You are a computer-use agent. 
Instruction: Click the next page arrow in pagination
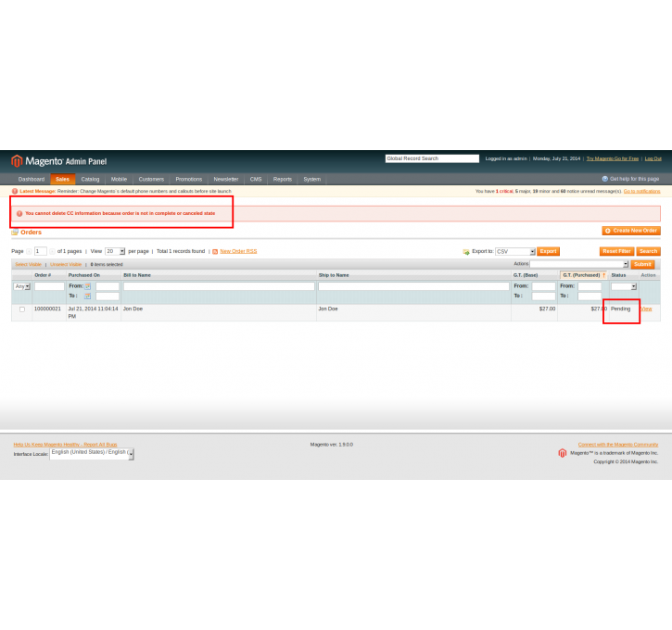tap(52, 251)
